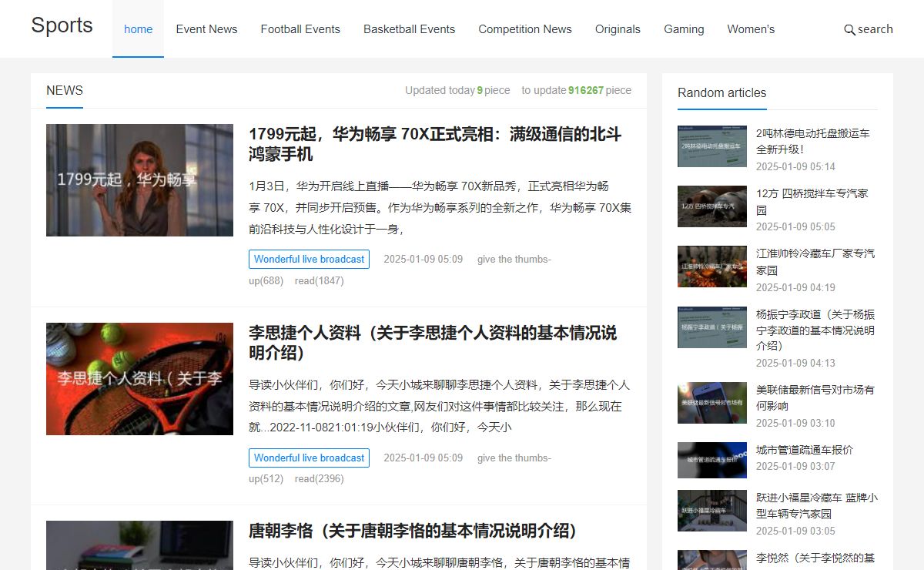The image size is (924, 570).
Task: Open the 唐朝李恪 article headline
Action: pyautogui.click(x=413, y=531)
